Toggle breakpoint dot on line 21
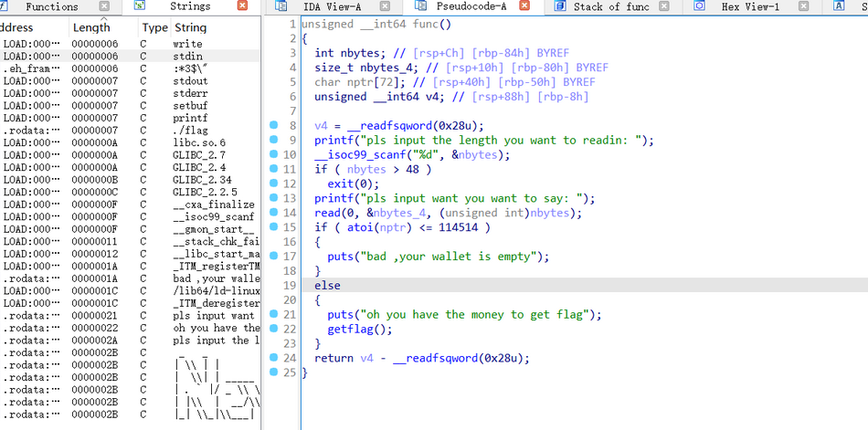Screen dimensions: 868x430 (273, 314)
